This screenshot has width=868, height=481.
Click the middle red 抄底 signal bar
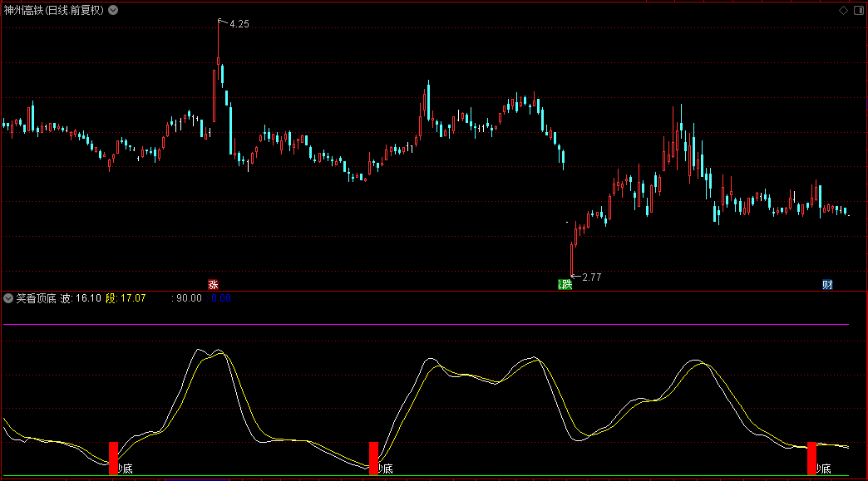pos(373,459)
